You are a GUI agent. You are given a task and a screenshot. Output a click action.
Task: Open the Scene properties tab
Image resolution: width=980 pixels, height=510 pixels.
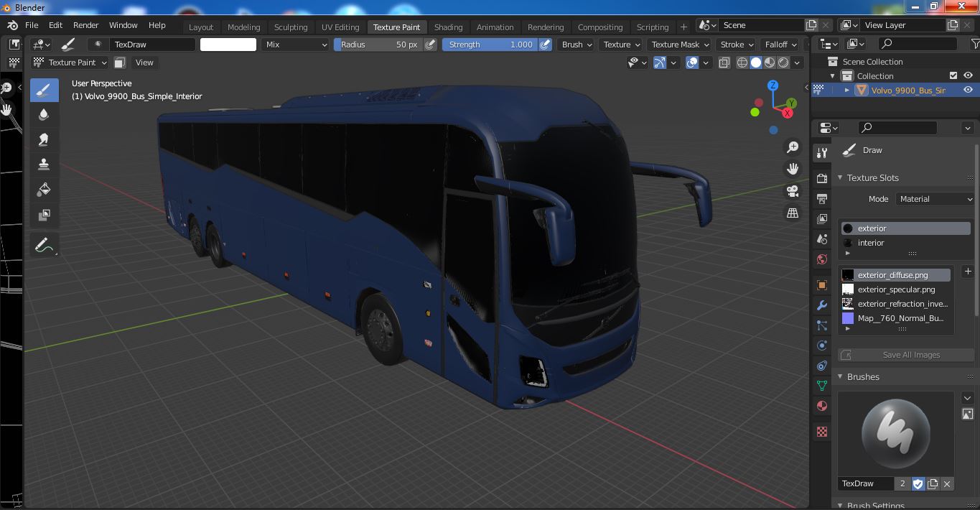[822, 238]
